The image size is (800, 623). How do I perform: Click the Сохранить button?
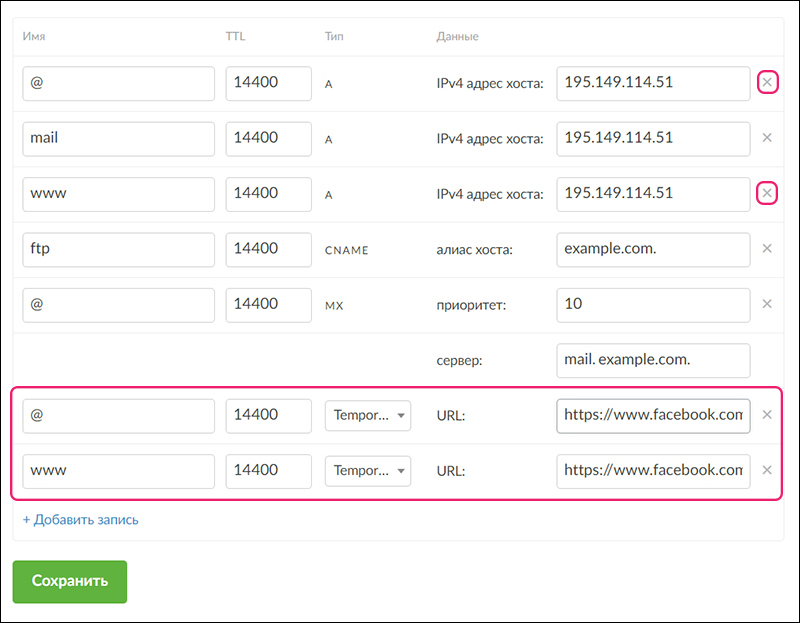(69, 581)
